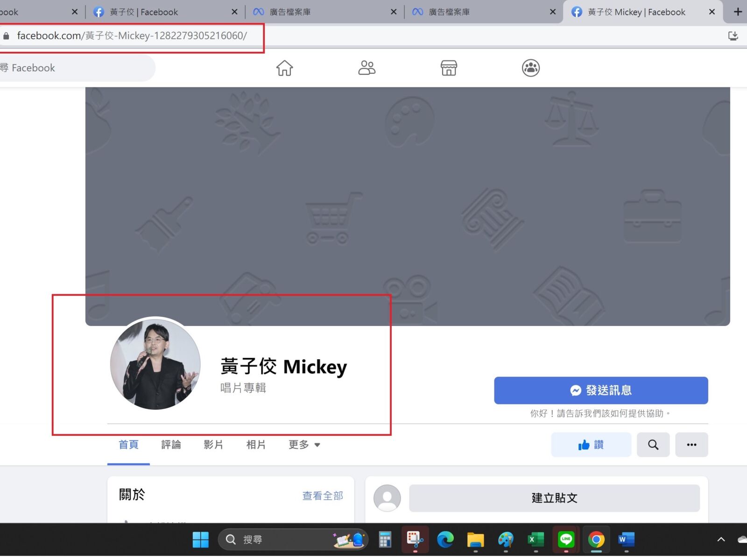Open Word from the taskbar

[x=626, y=539]
